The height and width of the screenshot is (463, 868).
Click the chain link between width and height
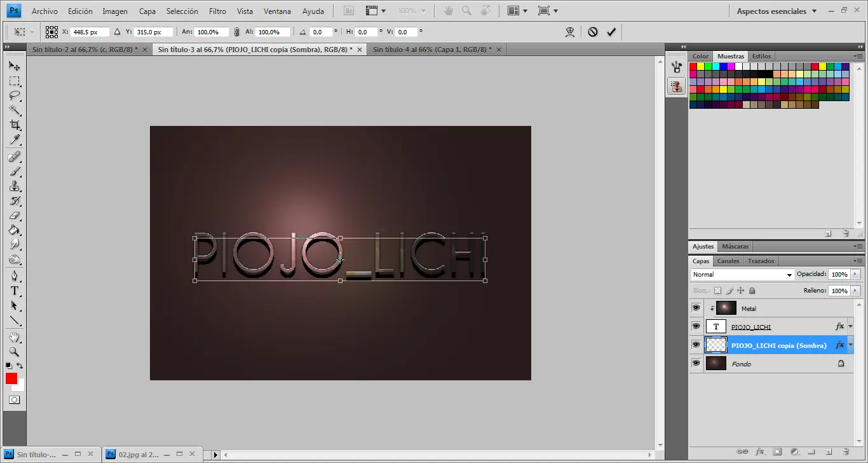[236, 32]
